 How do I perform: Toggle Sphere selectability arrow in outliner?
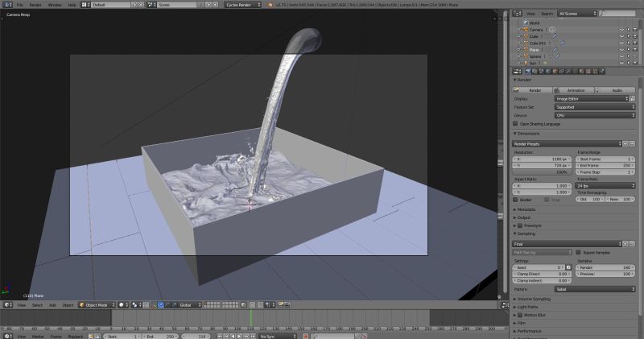click(x=629, y=56)
